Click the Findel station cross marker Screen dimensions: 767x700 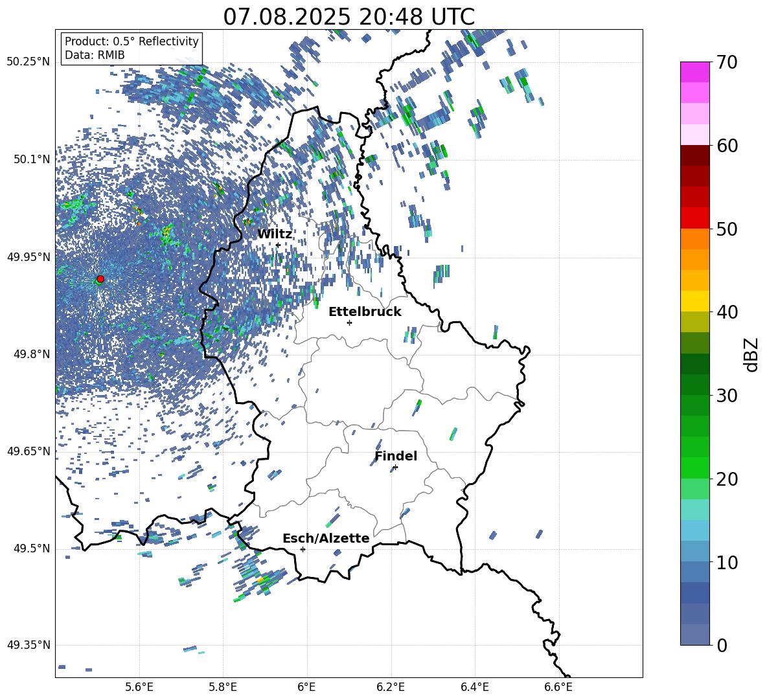point(395,468)
